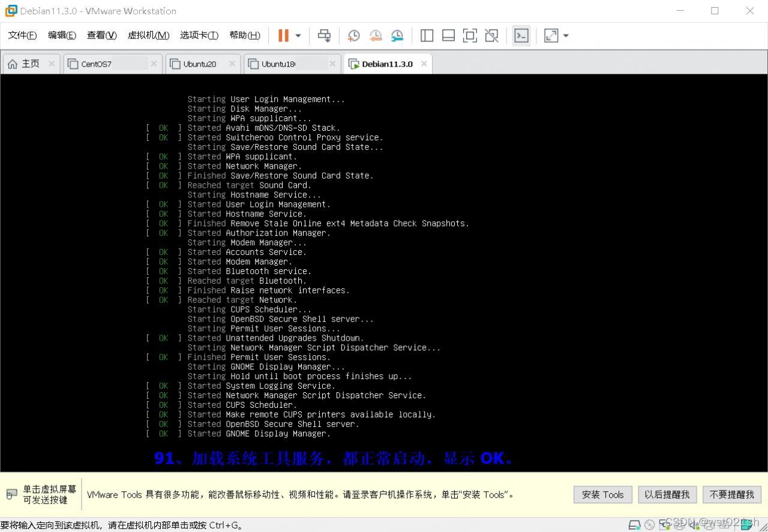Click 'Reached target Bluetooth.' line
This screenshot has width=768, height=532.
[247, 281]
